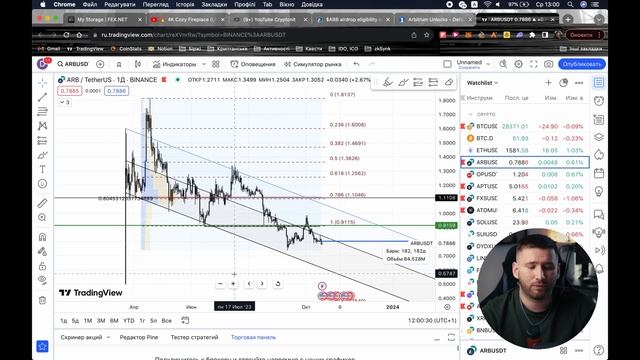Toggle magnet mode for drawings
This screenshot has width=640, height=360.
point(42,237)
